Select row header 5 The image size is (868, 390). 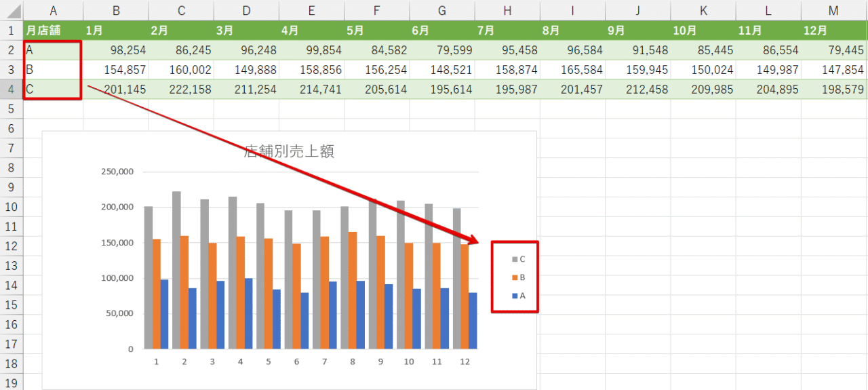coord(11,109)
